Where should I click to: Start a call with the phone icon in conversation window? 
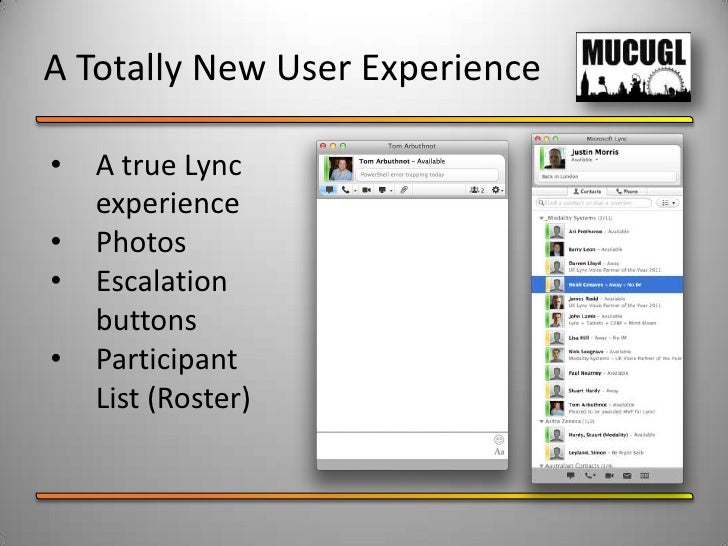(345, 190)
